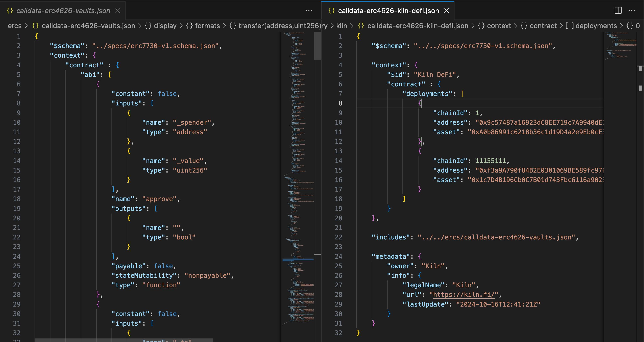Open 'kiln' breadcrumb in right editor
Viewport: 644px width, 342px height.
(x=342, y=26)
